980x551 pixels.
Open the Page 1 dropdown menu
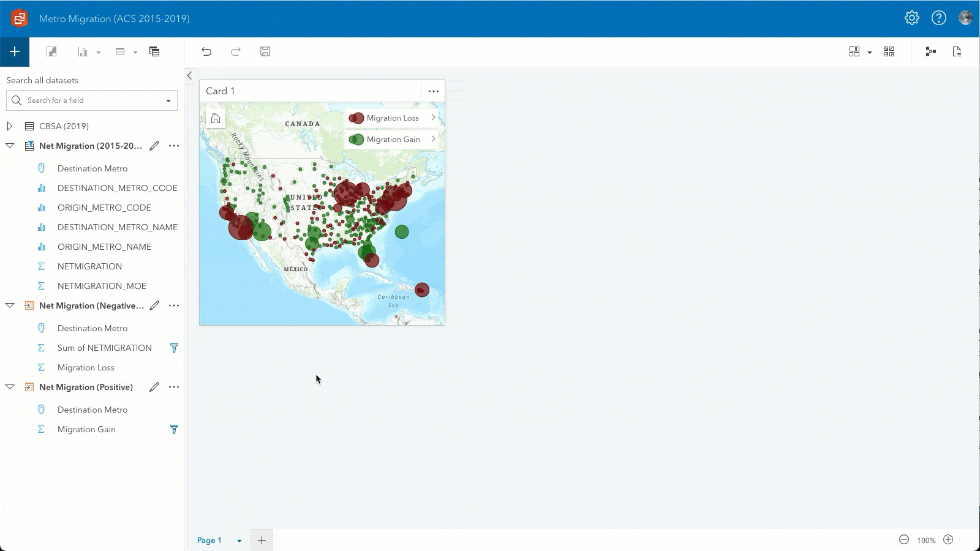tap(239, 541)
